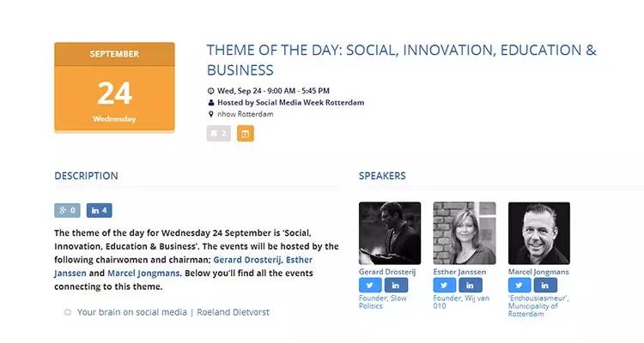Viewport: 644px width, 343px height.
Task: Click the orange add-to-calendar icon
Action: 246,134
